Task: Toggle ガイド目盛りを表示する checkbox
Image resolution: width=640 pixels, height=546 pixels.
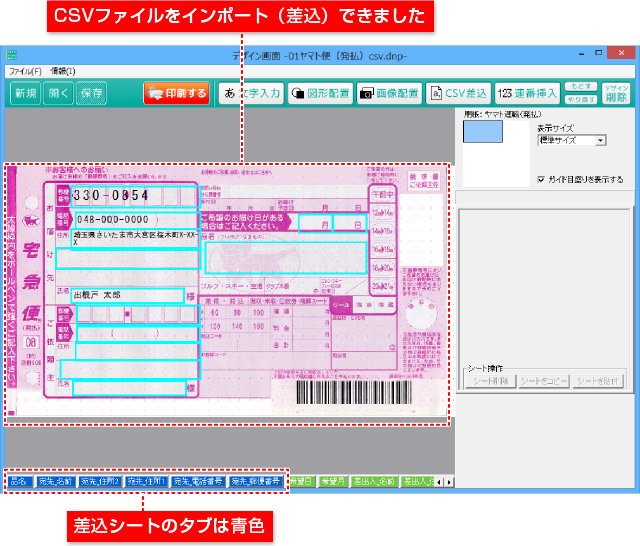Action: pos(541,180)
